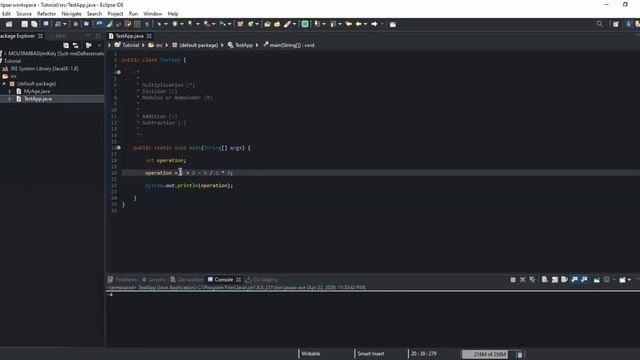Open the Back history dropdown arrow
Screen dimensions: 640x360
coord(365,24)
